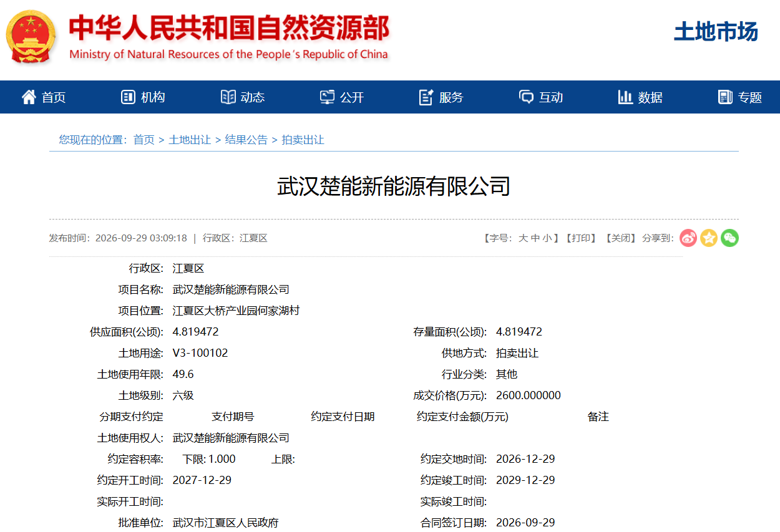Screen dimensions: 780x532
Task: Click publish time 2026-09-29 03:09:18
Action: click(x=141, y=238)
